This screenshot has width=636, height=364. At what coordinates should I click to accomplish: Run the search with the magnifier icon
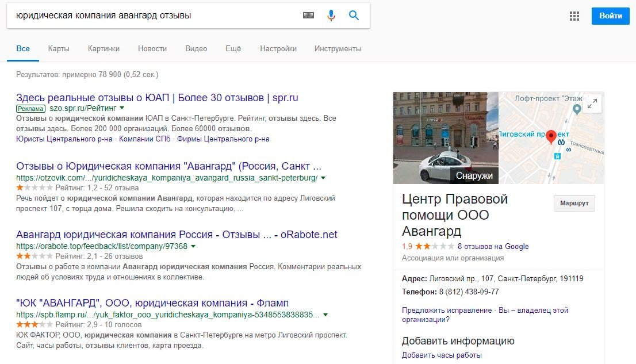coord(354,16)
